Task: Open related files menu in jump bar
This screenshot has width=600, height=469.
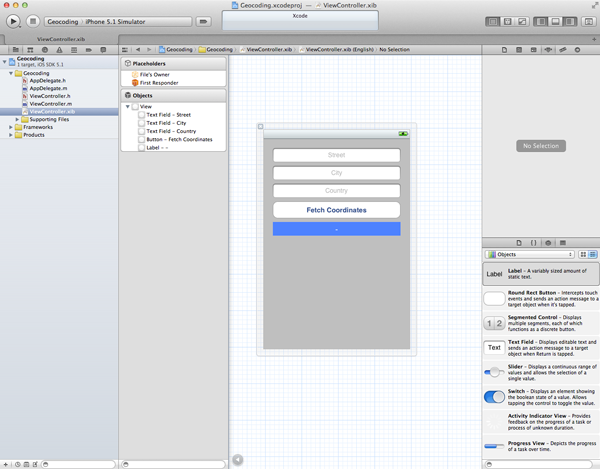Action: click(125, 50)
